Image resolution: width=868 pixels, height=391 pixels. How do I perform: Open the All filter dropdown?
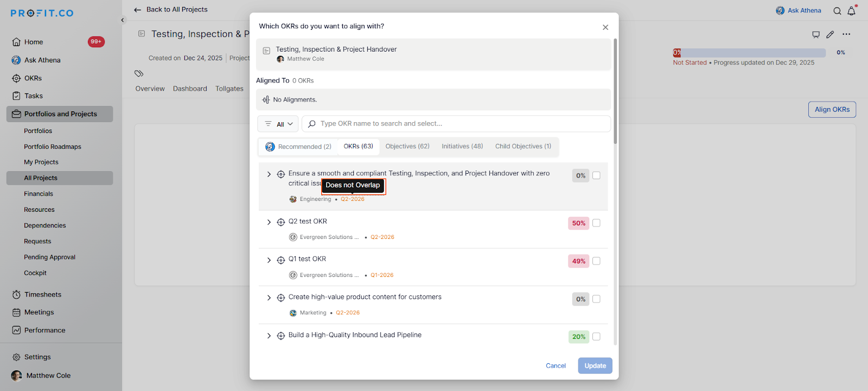click(278, 124)
